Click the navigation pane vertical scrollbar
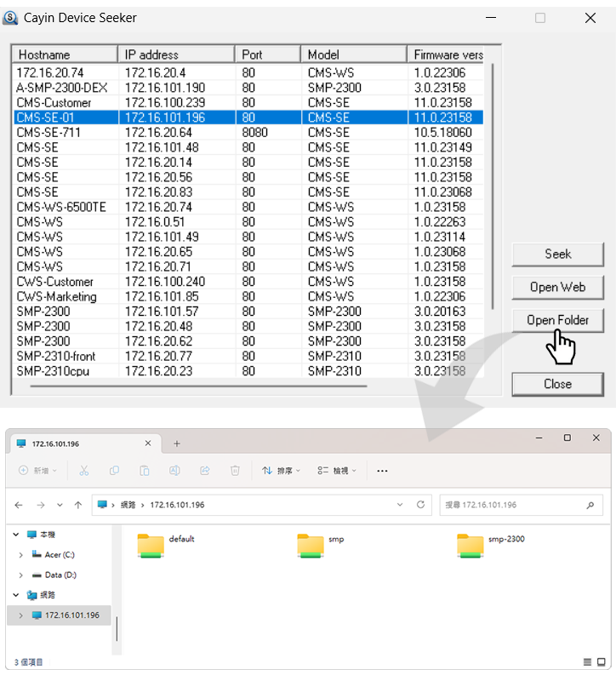 [117, 628]
